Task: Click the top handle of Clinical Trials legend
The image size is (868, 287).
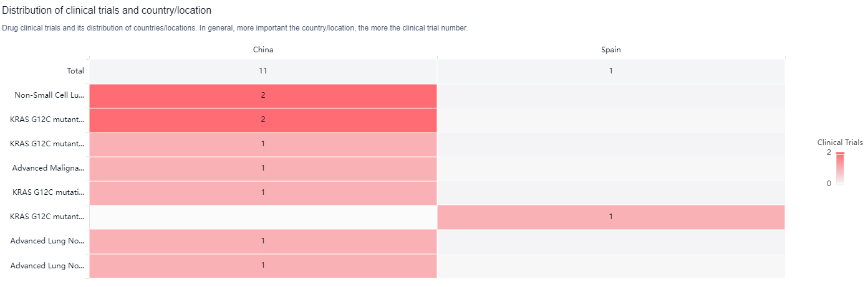Action: 840,153
